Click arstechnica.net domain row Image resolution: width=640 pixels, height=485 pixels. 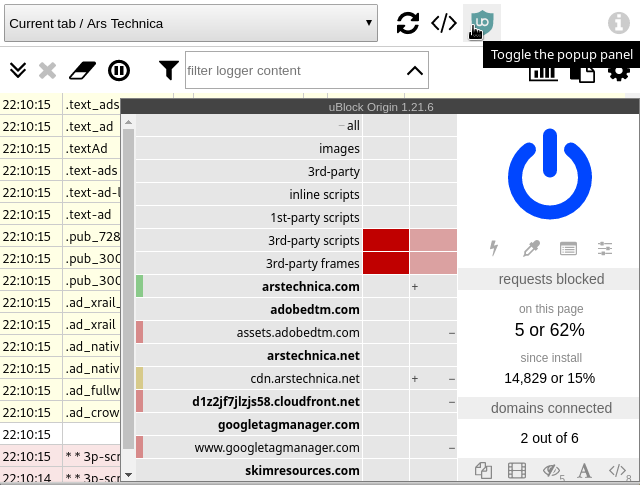249,355
